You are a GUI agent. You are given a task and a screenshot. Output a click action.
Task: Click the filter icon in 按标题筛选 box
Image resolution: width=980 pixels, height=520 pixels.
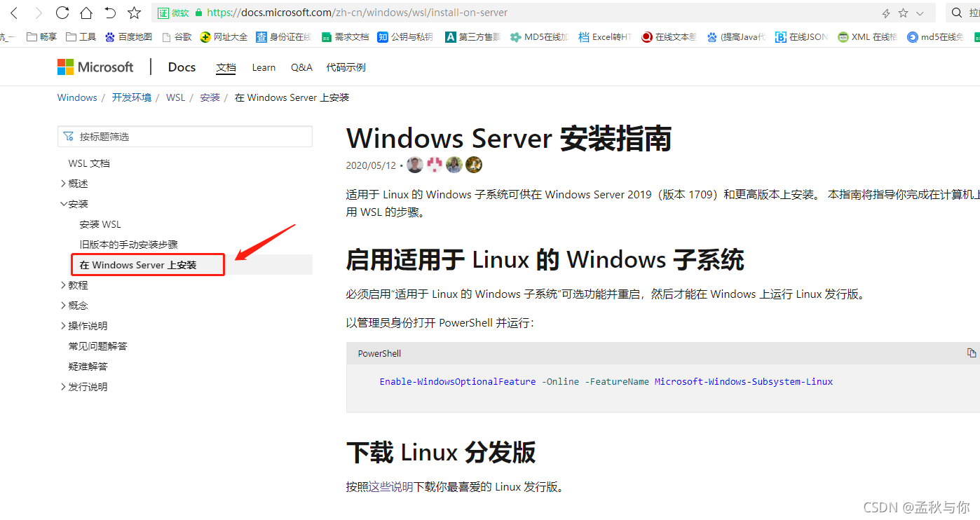pyautogui.click(x=69, y=136)
